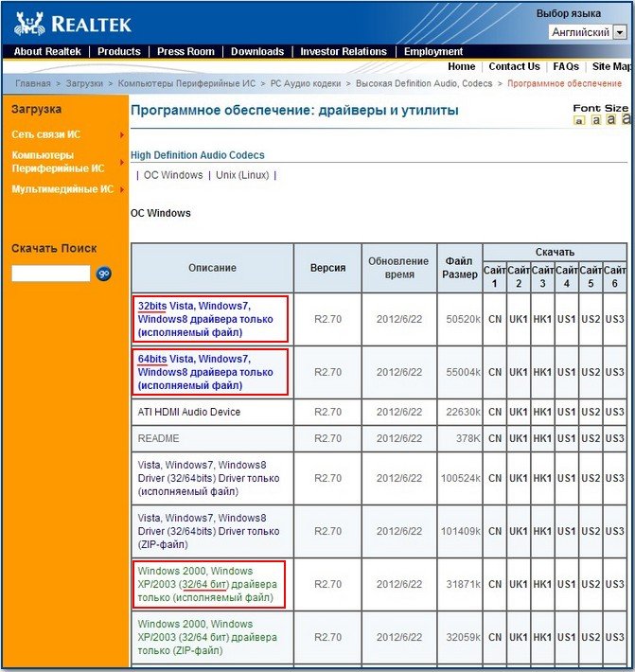Download 32bits driver from US1 site

point(567,319)
